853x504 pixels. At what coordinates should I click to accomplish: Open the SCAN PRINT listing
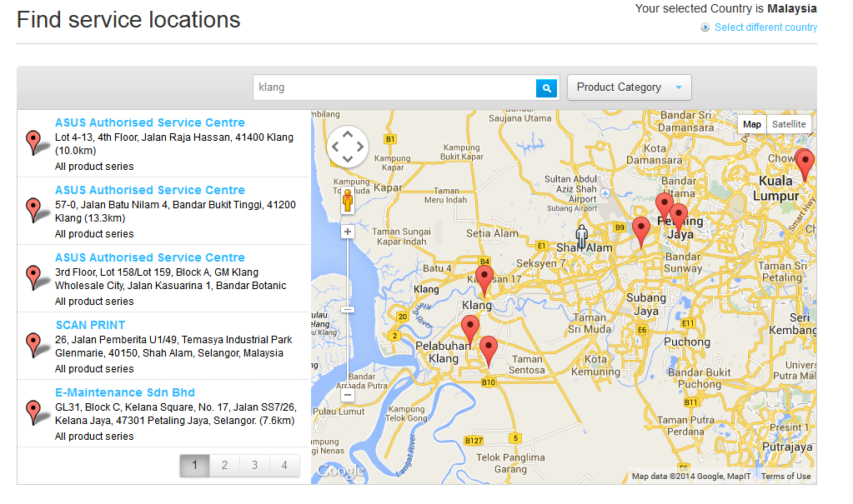tap(90, 325)
